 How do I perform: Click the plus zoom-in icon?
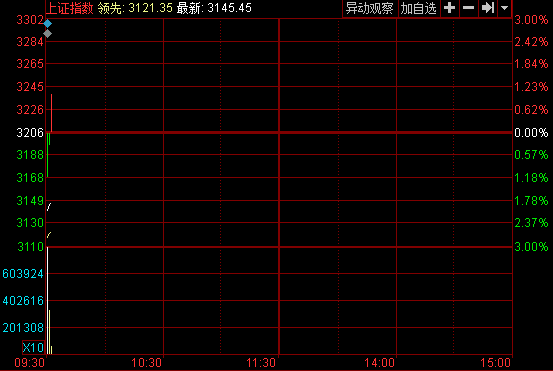point(449,8)
